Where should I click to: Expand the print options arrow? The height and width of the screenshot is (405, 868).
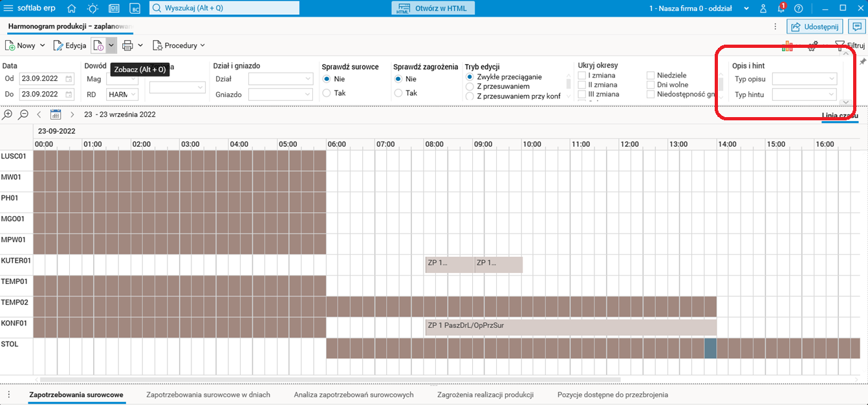click(x=140, y=45)
